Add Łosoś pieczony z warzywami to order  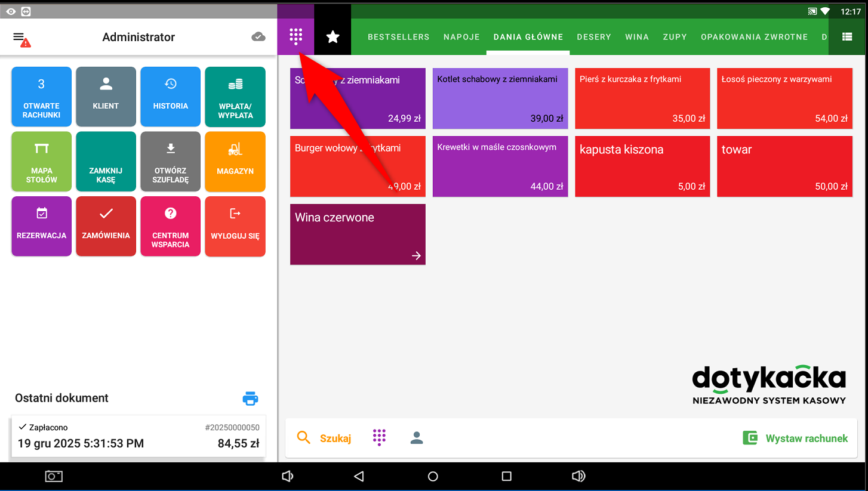[x=784, y=98]
